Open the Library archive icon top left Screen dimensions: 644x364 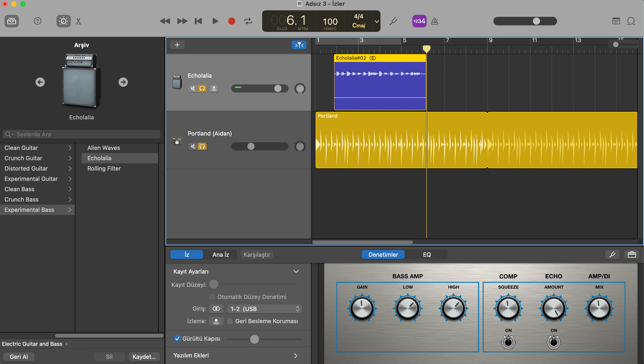(11, 21)
